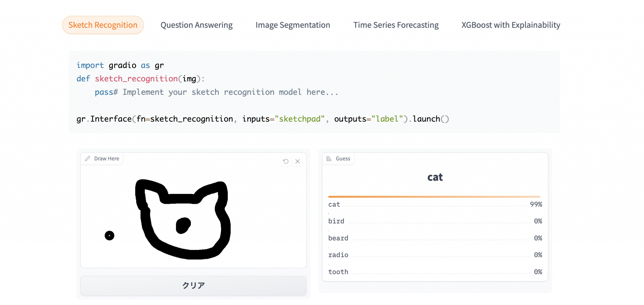Click inside the drawing canvas
Image resolution: width=644 pixels, height=305 pixels.
193,210
